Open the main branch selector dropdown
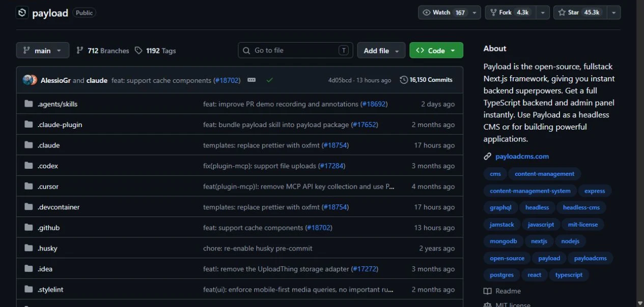Screen dimensions: 644x307 42,50
